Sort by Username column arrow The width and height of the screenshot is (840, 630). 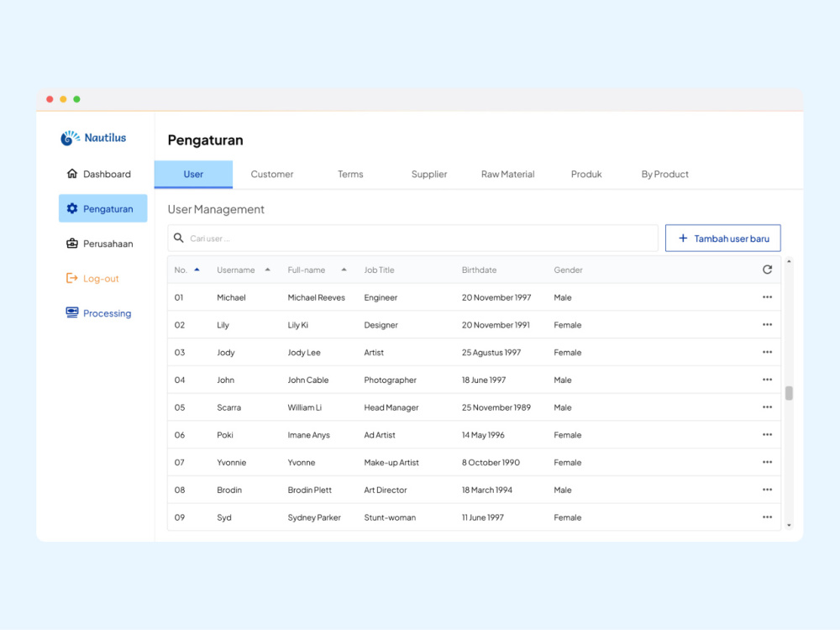click(x=267, y=270)
